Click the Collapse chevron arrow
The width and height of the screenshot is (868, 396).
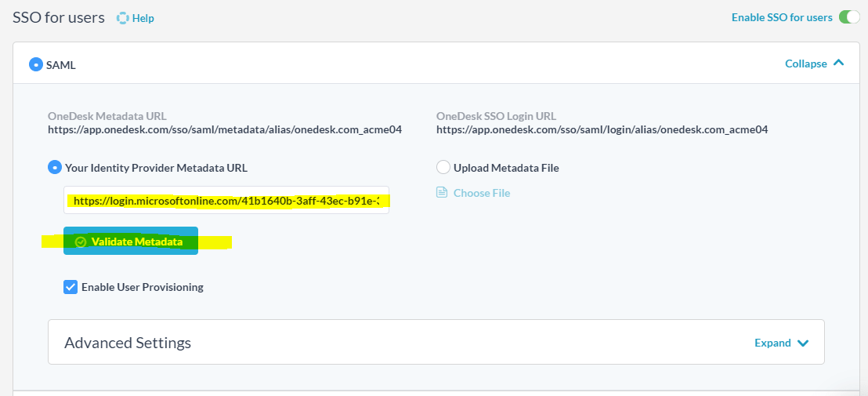(x=838, y=64)
